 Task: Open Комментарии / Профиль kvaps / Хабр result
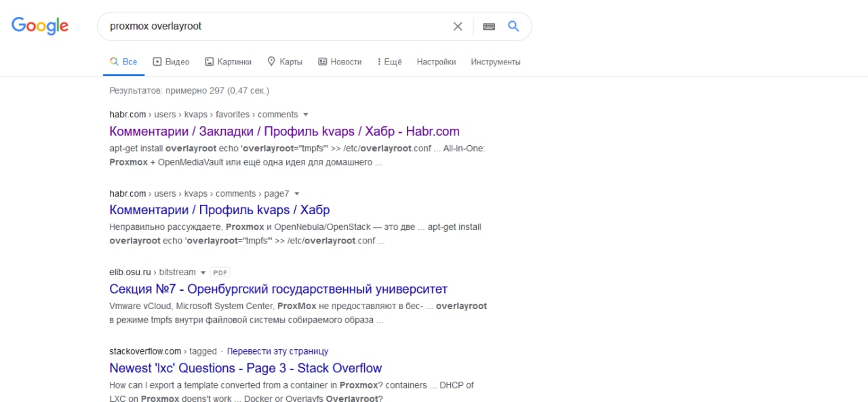pos(219,209)
